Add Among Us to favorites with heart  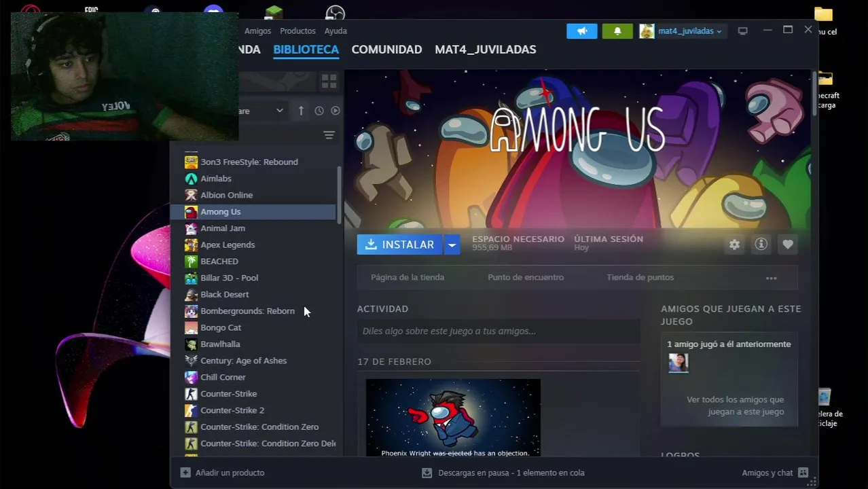tap(787, 244)
